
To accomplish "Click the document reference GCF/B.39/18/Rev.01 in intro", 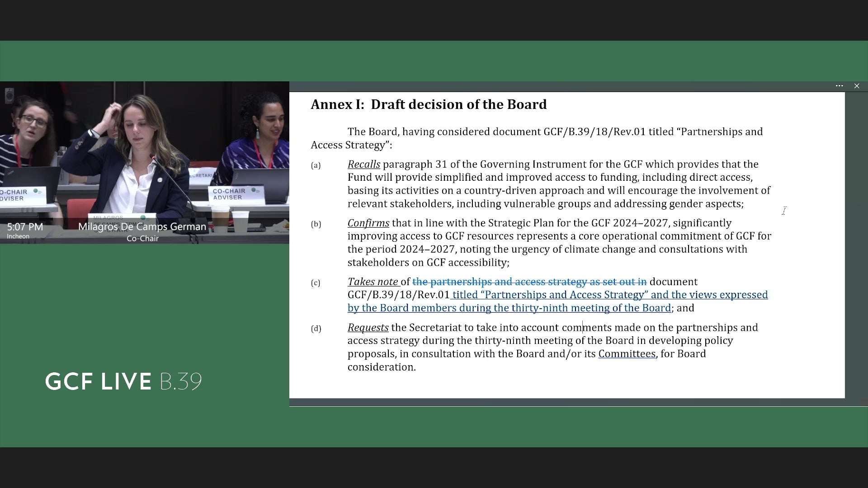I will [594, 132].
